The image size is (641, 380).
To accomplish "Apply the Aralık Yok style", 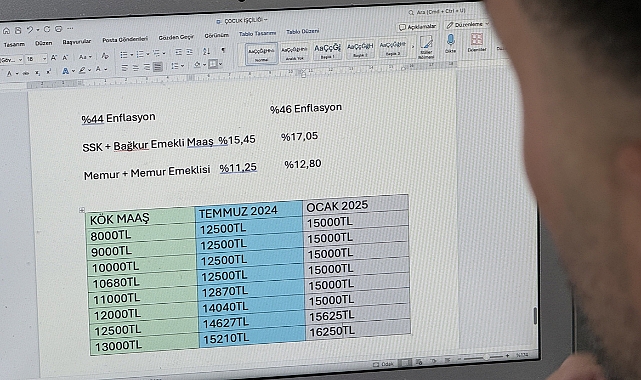I will tap(294, 52).
